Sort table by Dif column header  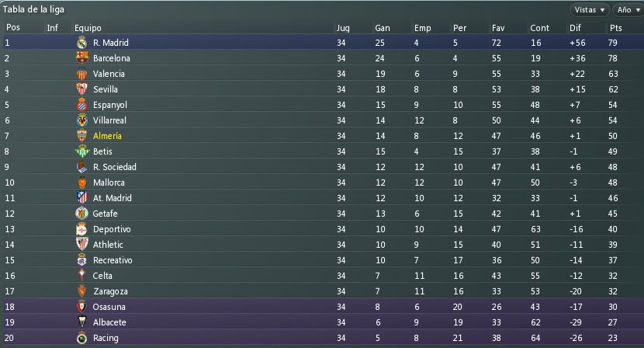(x=575, y=28)
